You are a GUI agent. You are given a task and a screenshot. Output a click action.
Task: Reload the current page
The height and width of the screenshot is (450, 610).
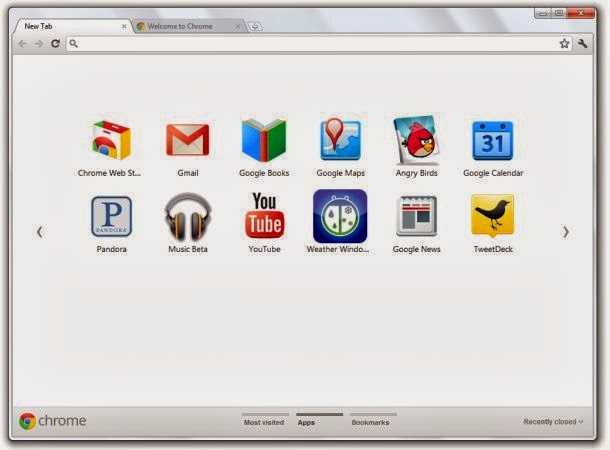[55, 43]
